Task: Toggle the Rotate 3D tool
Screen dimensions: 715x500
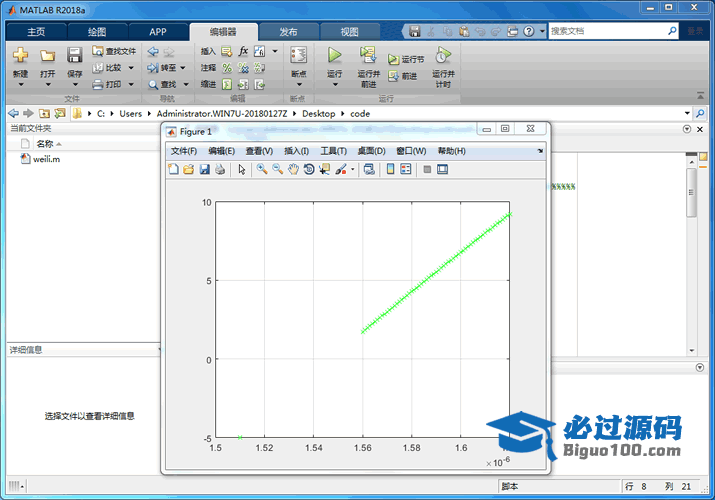Action: click(x=309, y=170)
